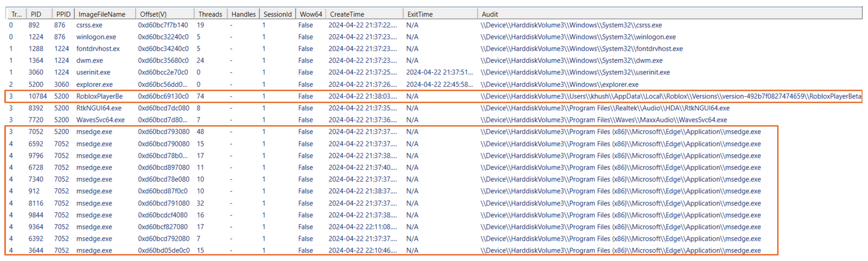Select the RtkNGUI64.exe process row
The height and width of the screenshot is (261, 868).
pyautogui.click(x=99, y=108)
